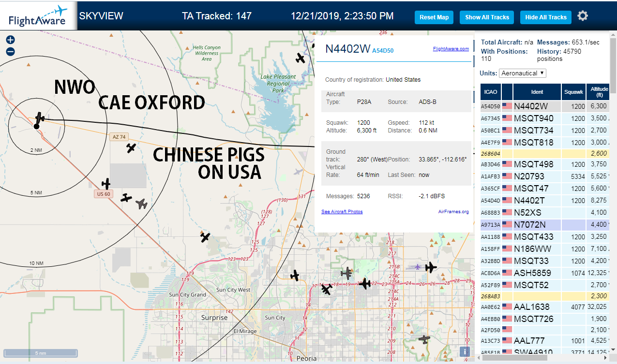
Task: Select the N7072N aircraft row
Action: 545,225
